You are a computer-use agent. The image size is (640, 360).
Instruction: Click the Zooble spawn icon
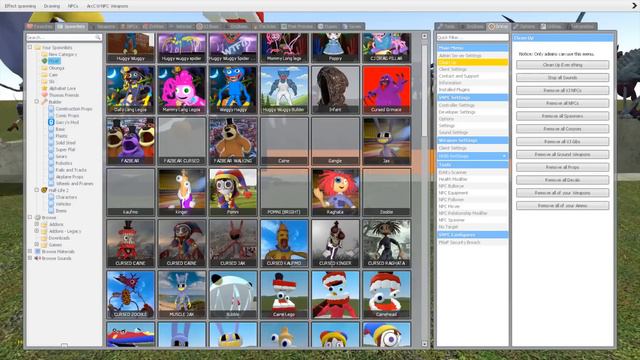pos(387,192)
